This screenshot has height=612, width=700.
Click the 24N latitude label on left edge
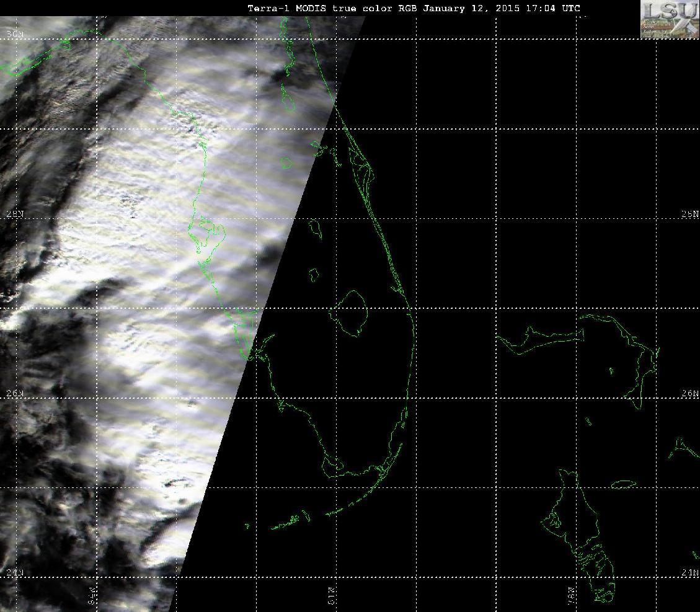[15, 573]
